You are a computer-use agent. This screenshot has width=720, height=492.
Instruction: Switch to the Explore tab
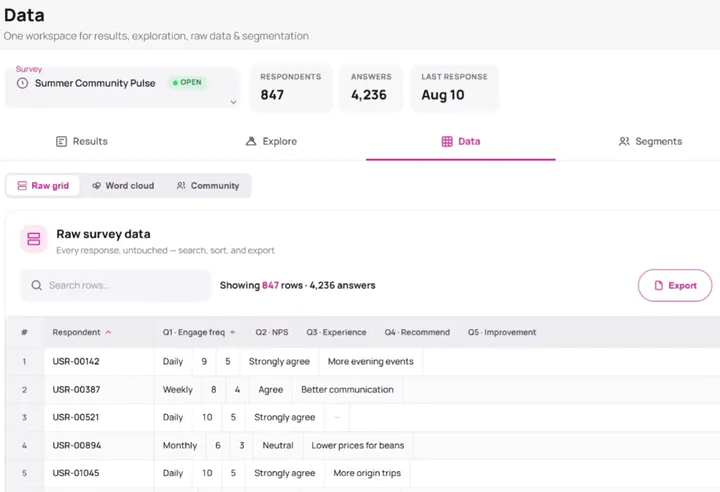click(x=271, y=141)
